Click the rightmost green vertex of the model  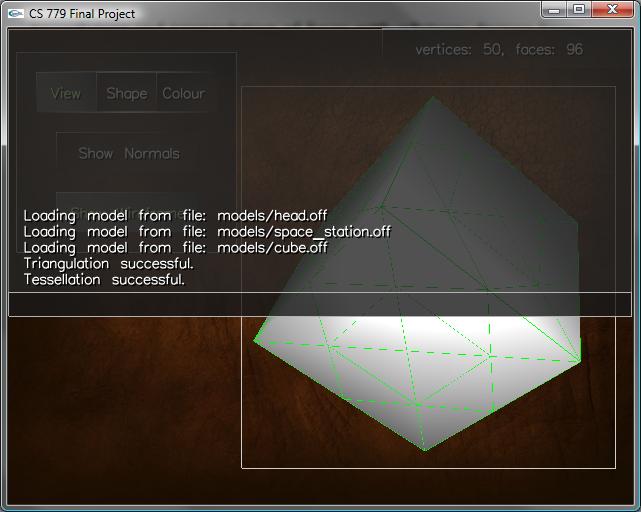[580, 361]
